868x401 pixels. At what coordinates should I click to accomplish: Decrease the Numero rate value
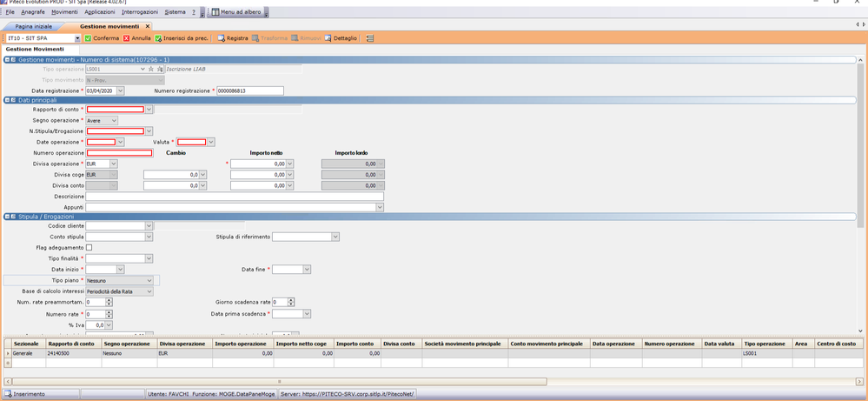tap(109, 317)
